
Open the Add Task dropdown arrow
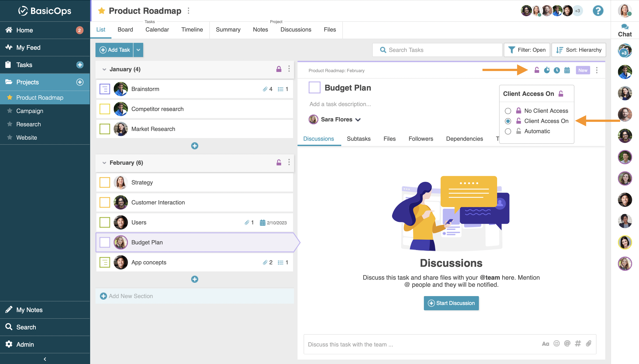click(138, 50)
